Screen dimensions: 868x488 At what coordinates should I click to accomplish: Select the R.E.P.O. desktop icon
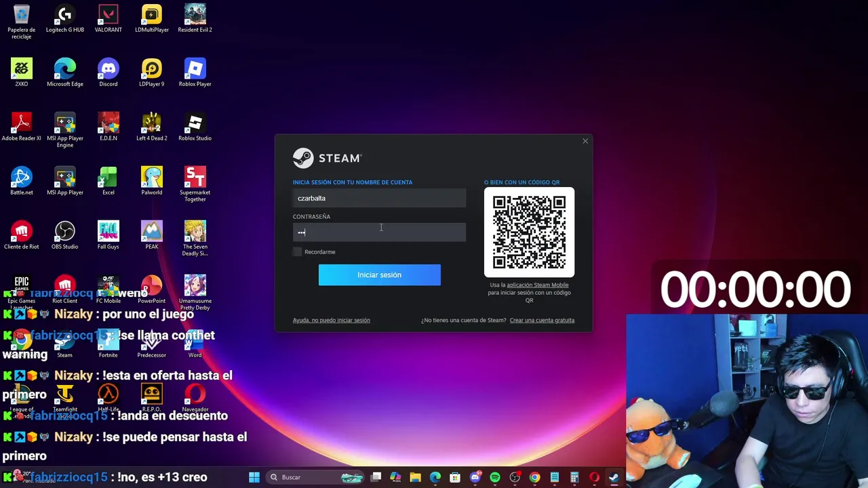(x=151, y=398)
